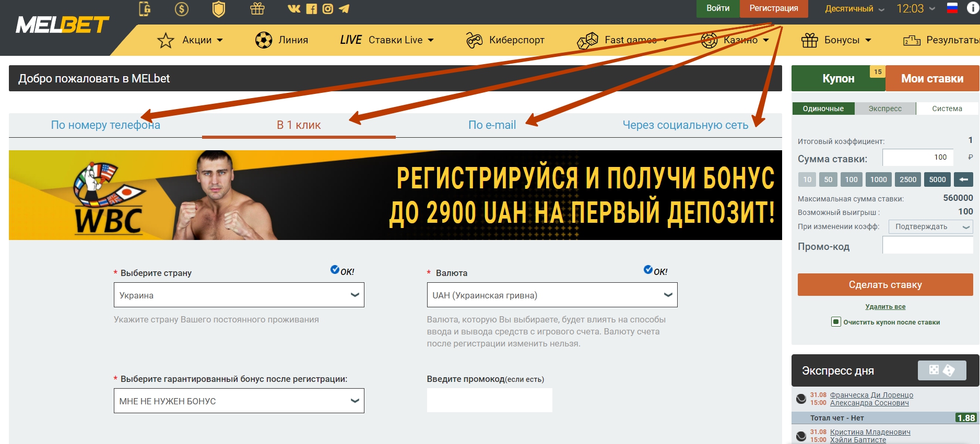Switch to Через социальную сеть tab

pos(686,125)
